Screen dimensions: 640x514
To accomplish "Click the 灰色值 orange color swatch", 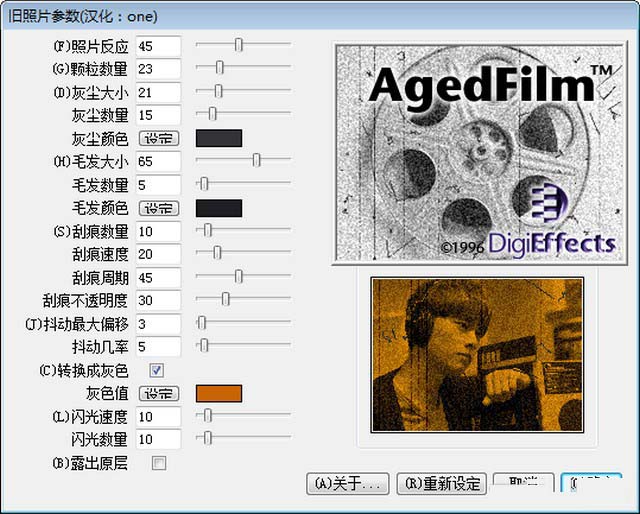I will pyautogui.click(x=219, y=393).
